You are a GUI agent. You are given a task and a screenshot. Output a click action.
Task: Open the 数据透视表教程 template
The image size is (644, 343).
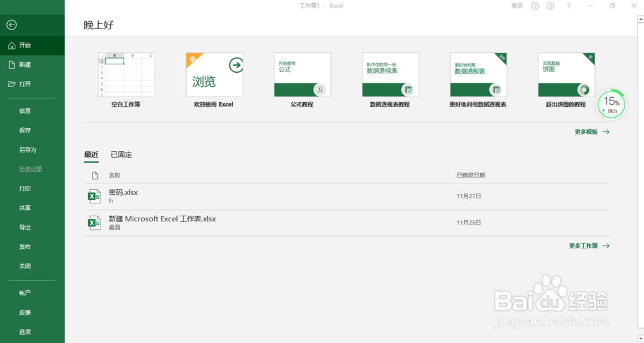pyautogui.click(x=390, y=80)
